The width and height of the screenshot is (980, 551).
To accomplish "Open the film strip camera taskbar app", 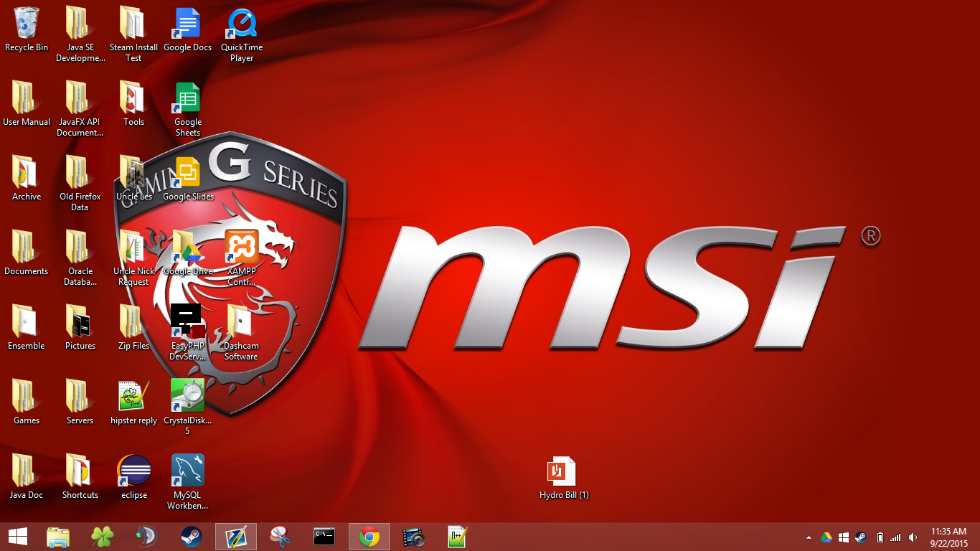I will pos(414,537).
